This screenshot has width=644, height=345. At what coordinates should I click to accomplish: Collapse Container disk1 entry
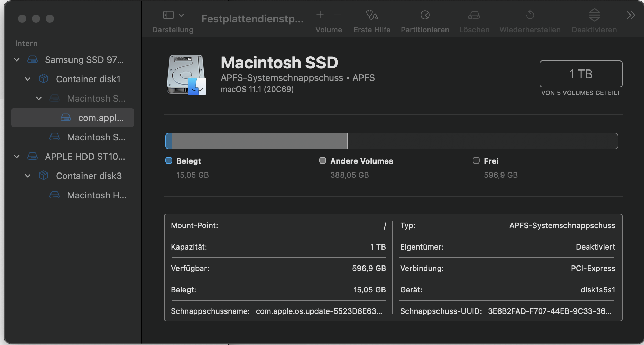pyautogui.click(x=28, y=79)
